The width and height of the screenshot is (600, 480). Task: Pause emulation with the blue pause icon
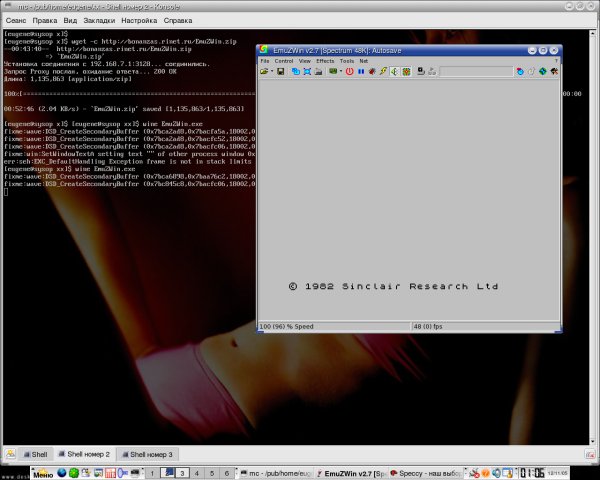360,71
